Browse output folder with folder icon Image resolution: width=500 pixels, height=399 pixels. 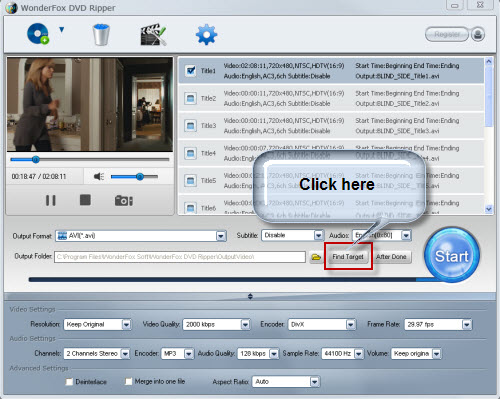point(316,257)
